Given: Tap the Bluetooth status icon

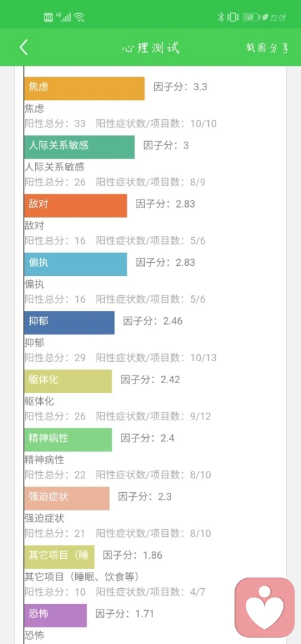Looking at the screenshot, I should click(220, 18).
